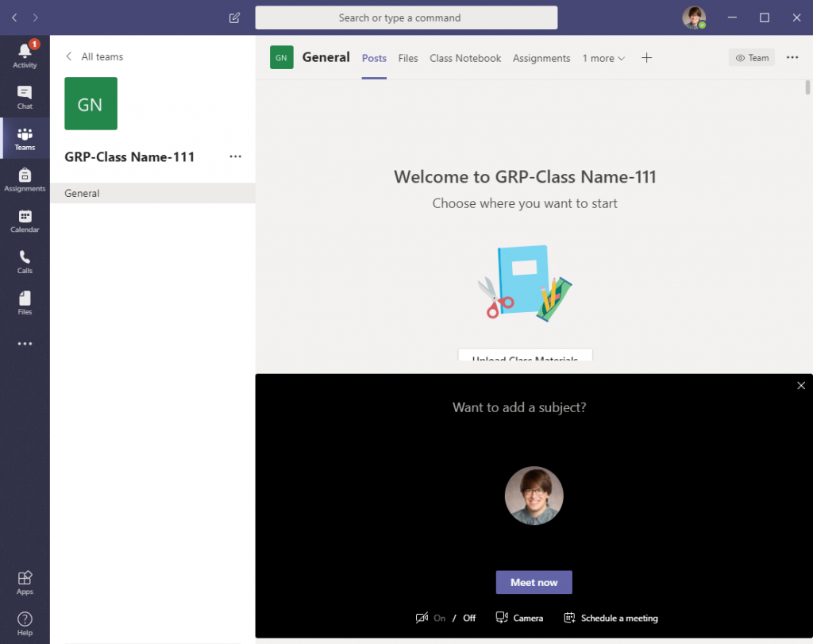Screen dimensions: 813x644
Task: Click Schedule a meeting
Action: tap(611, 618)
